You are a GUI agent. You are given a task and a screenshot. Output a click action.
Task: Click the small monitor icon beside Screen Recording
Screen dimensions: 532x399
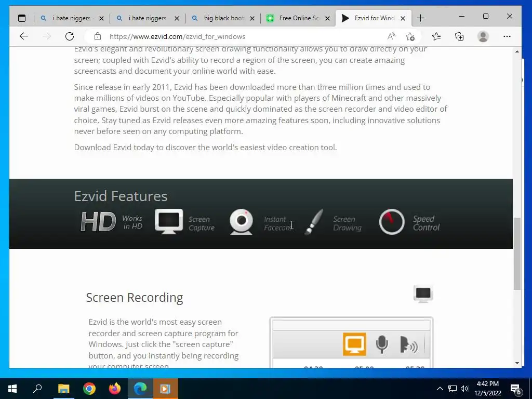423,294
